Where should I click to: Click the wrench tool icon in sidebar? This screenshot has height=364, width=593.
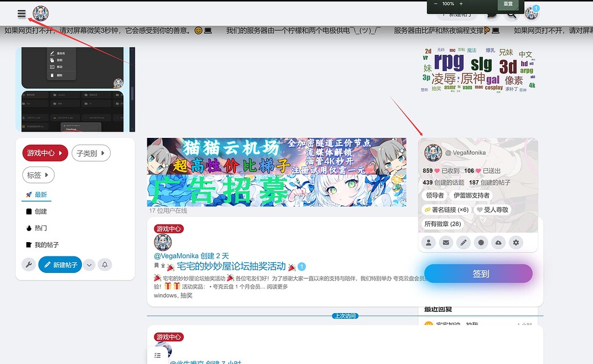(x=29, y=264)
